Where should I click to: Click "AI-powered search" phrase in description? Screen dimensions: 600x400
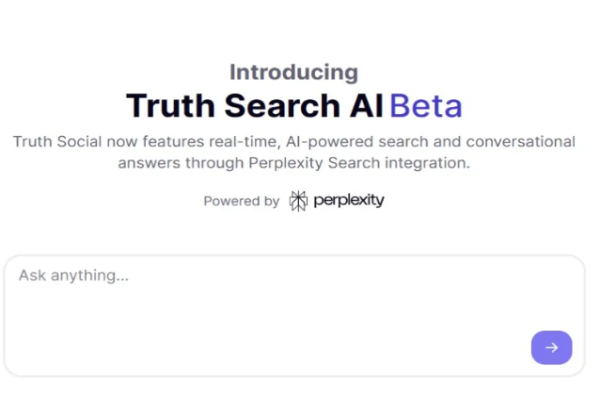pyautogui.click(x=346, y=141)
